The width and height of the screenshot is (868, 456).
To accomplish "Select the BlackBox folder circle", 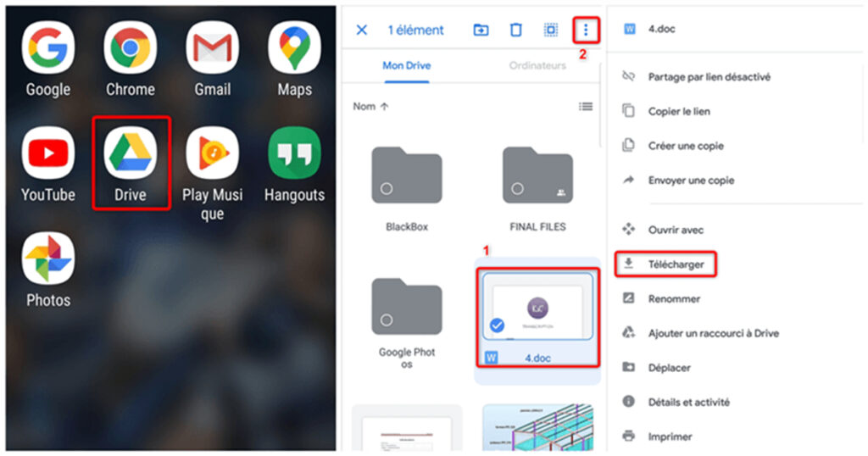I will click(387, 189).
